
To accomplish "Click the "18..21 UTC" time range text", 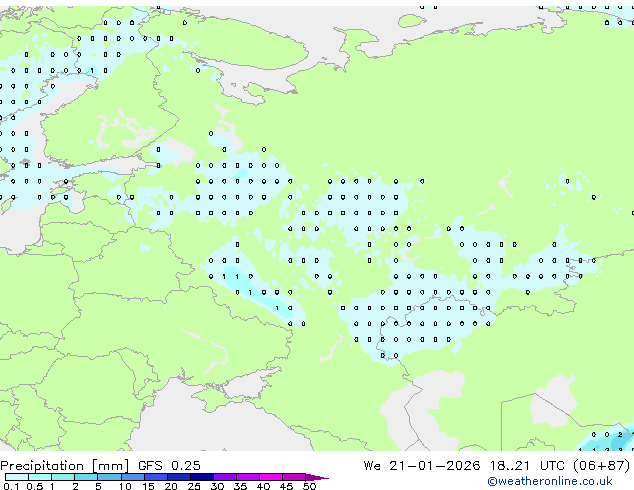I will tap(526, 466).
